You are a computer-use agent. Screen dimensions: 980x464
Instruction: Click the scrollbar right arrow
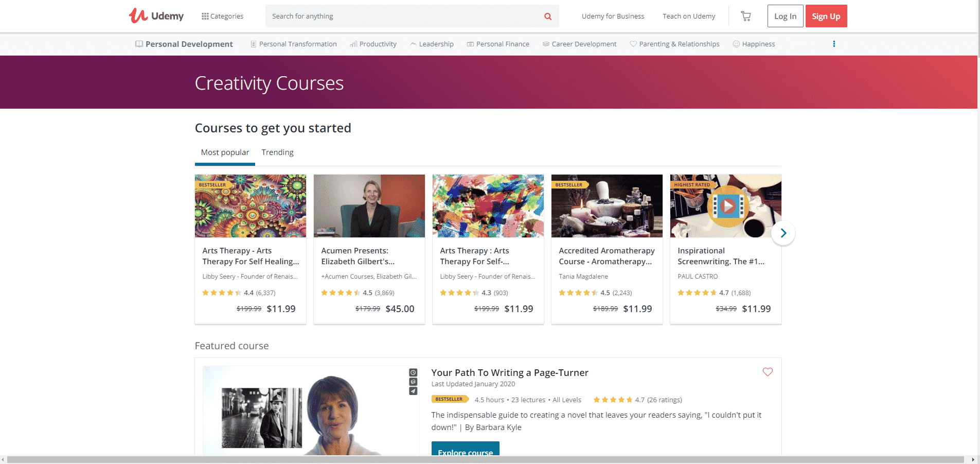973,459
